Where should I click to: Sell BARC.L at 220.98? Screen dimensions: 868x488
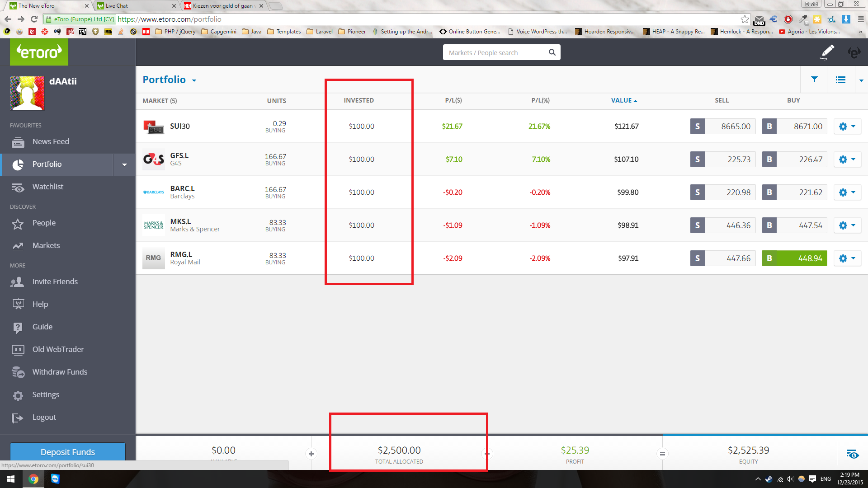pyautogui.click(x=722, y=192)
